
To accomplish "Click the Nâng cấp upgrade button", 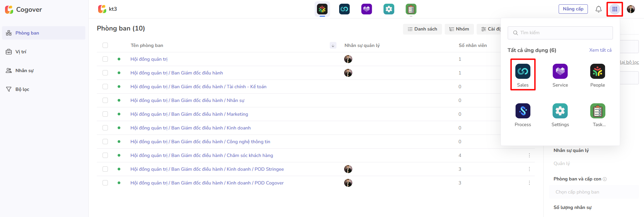I will click(x=573, y=9).
